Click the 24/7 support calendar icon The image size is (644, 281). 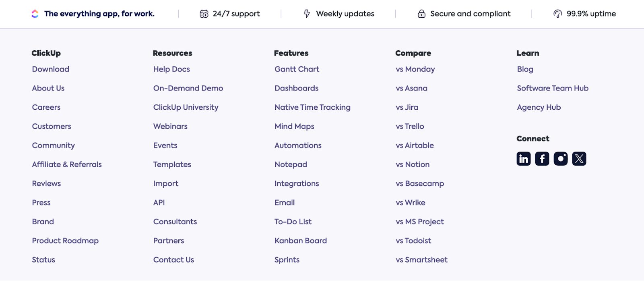(204, 14)
